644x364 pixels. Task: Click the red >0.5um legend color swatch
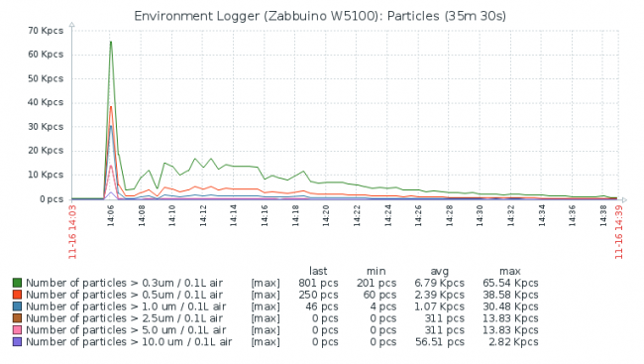17,295
